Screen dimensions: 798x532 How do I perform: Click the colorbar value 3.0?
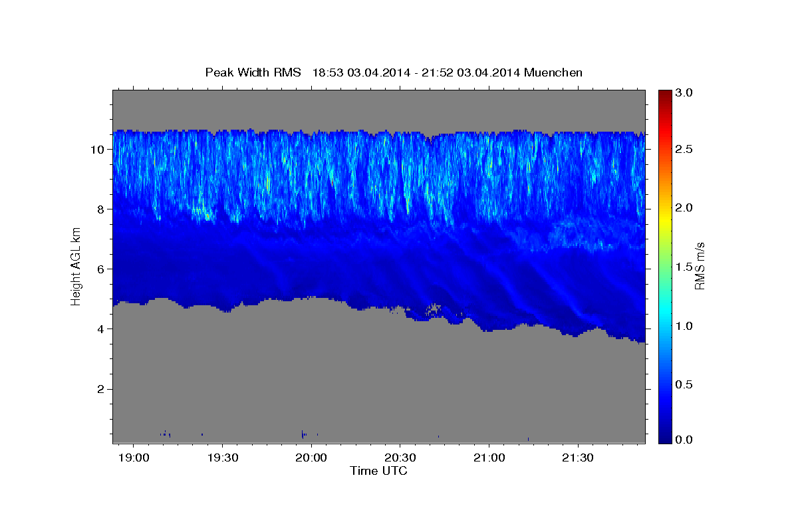coord(684,93)
